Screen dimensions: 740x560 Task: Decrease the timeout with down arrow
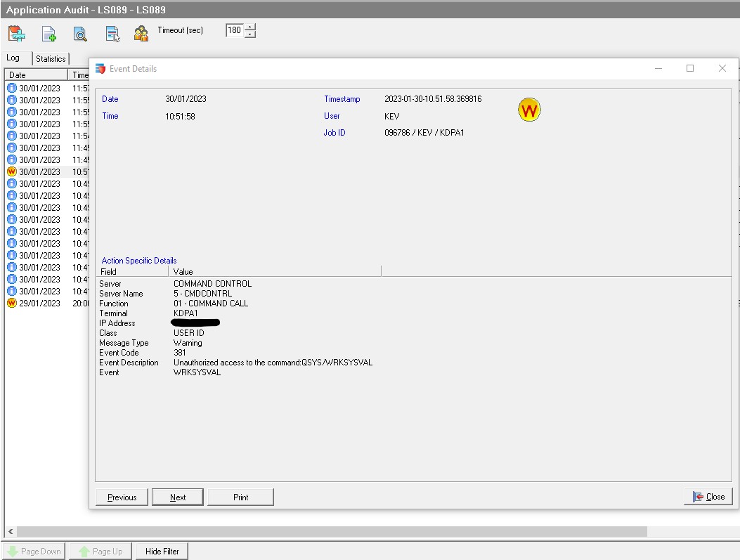click(x=250, y=34)
